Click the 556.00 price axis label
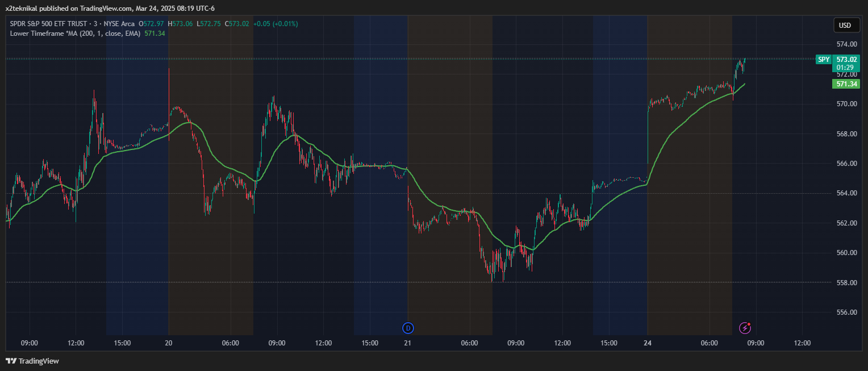This screenshot has height=371, width=868. (x=846, y=312)
